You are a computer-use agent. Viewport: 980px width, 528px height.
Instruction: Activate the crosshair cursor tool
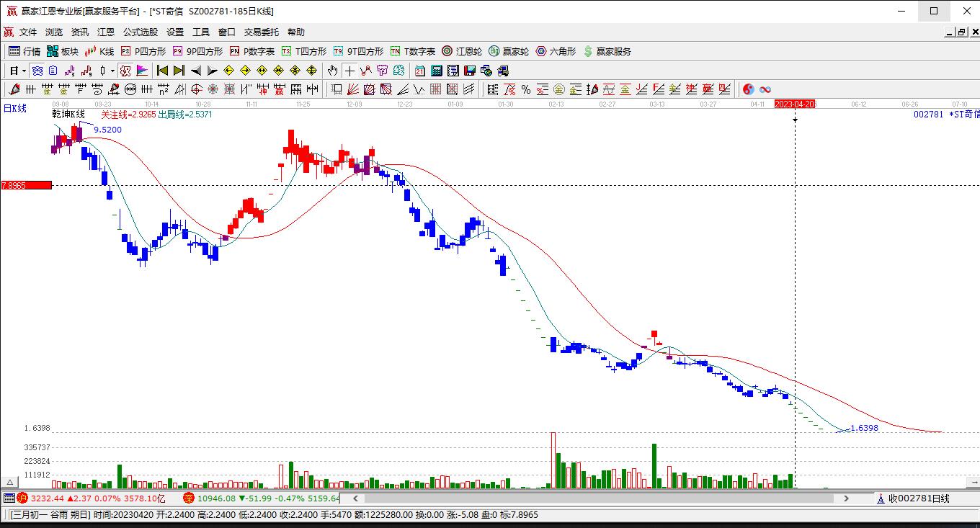[x=349, y=71]
